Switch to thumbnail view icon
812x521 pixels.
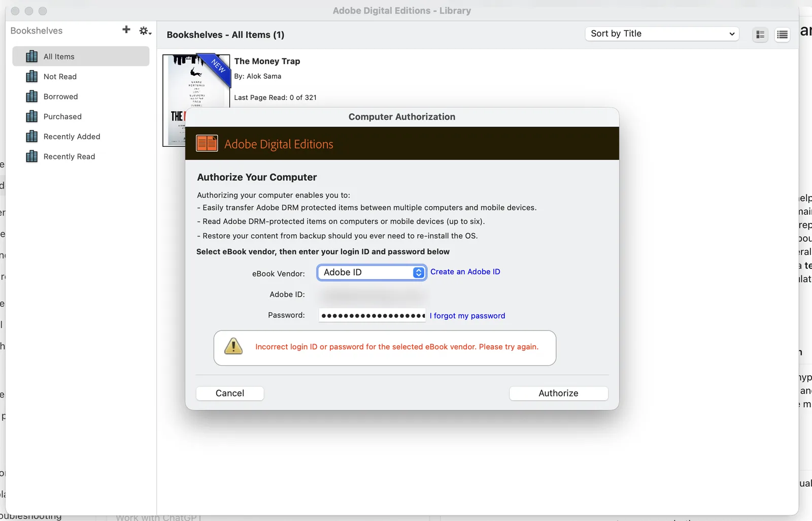760,35
